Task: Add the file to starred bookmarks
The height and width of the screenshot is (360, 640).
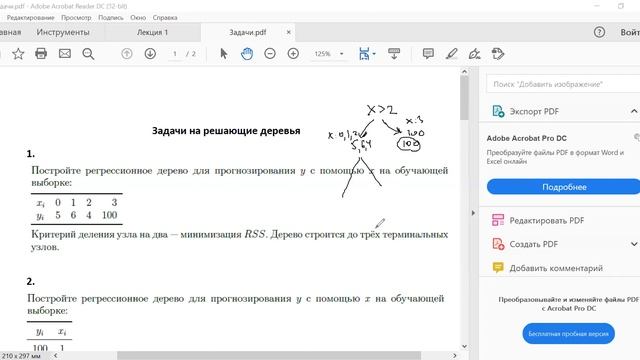Action: 18,53
